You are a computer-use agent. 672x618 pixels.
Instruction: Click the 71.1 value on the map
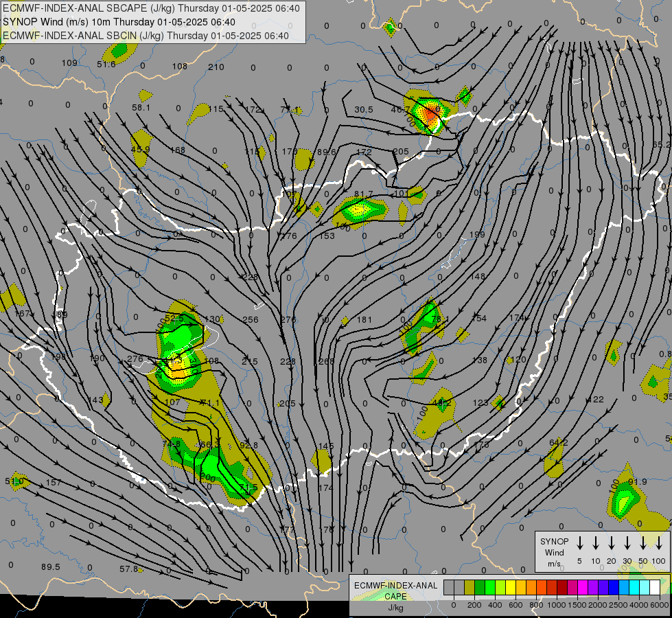[210, 402]
